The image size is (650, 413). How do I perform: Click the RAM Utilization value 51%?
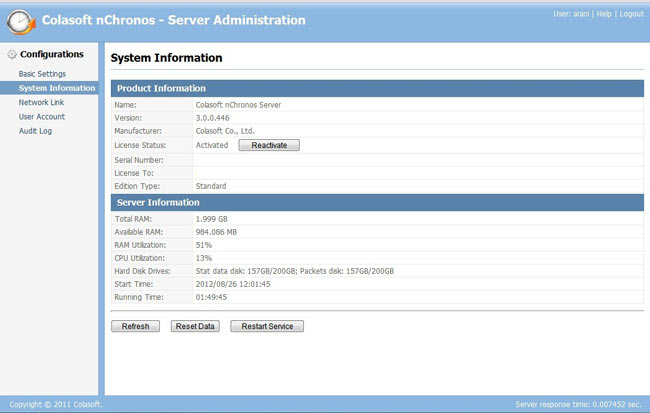(x=204, y=245)
